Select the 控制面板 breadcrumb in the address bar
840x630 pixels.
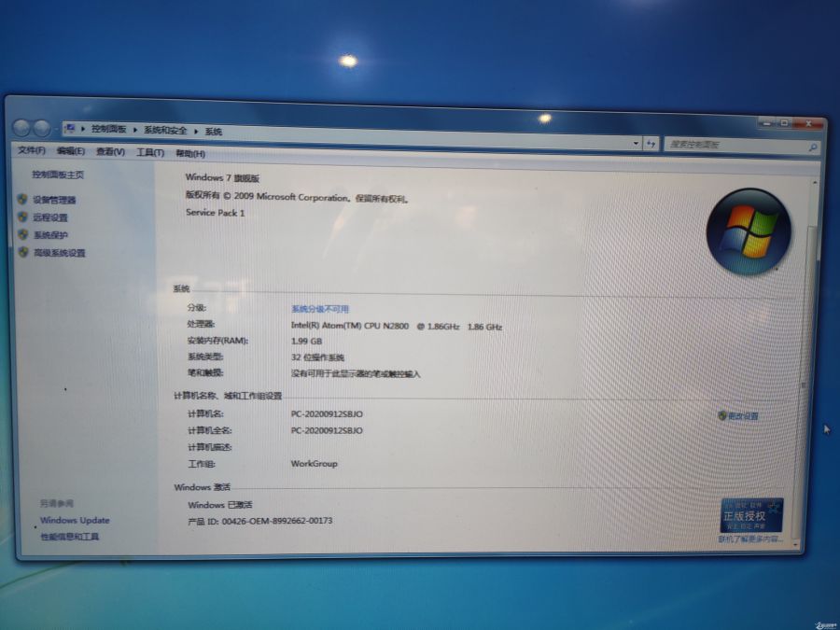pos(109,129)
